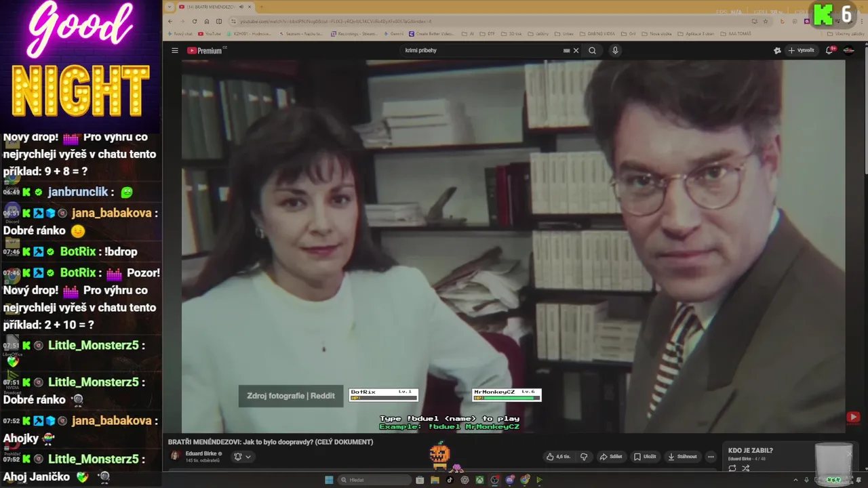
Task: Open Xbox app from the taskbar
Action: (479, 480)
